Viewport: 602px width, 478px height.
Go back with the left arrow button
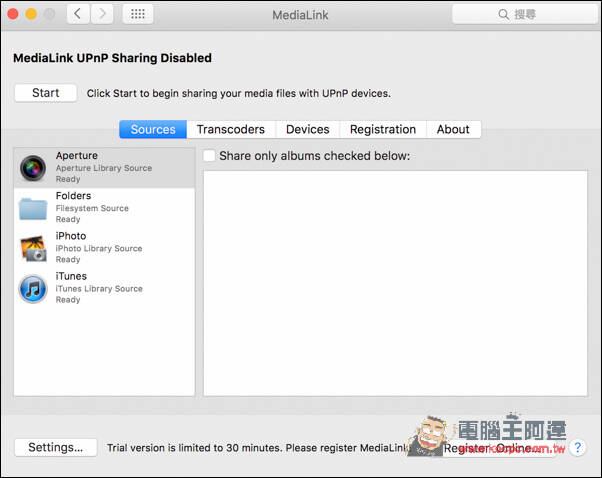click(78, 14)
